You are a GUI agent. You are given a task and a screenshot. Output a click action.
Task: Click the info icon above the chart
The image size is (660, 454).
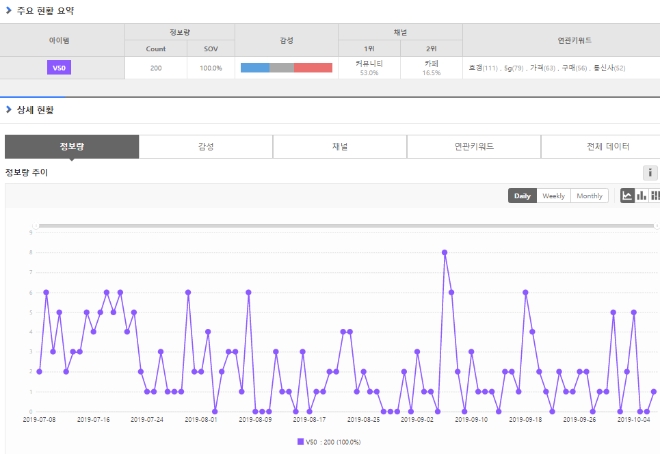coord(650,173)
